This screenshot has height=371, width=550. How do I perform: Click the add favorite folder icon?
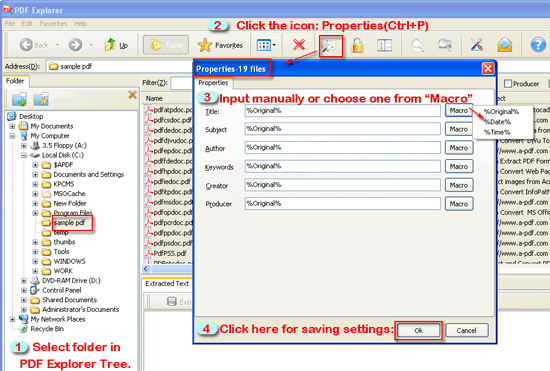[x=41, y=100]
